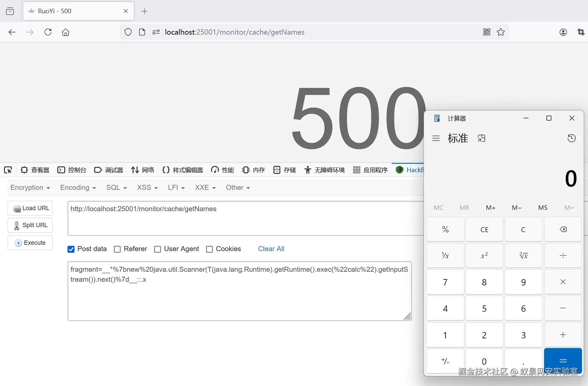Image resolution: width=588 pixels, height=386 pixels.
Task: Expand the XXE dropdown
Action: click(x=205, y=188)
